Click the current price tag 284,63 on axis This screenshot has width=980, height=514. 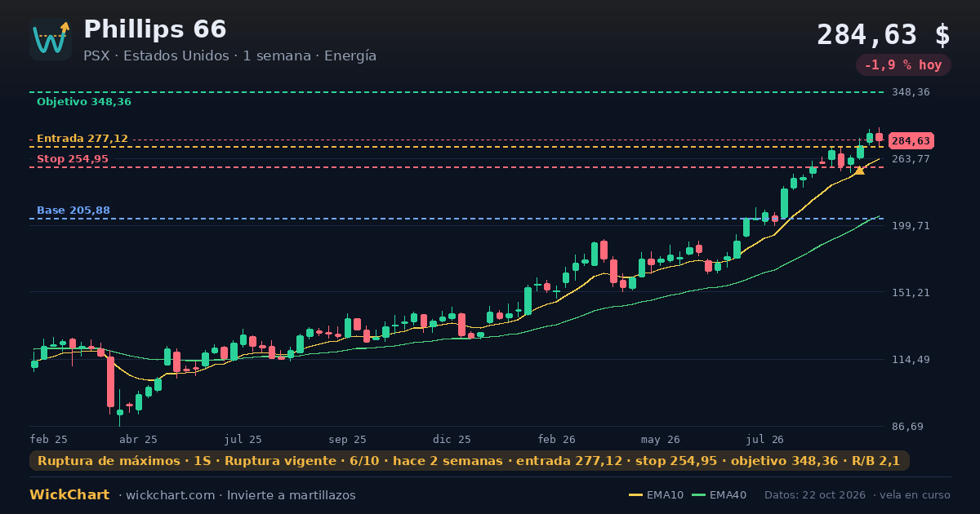point(911,141)
